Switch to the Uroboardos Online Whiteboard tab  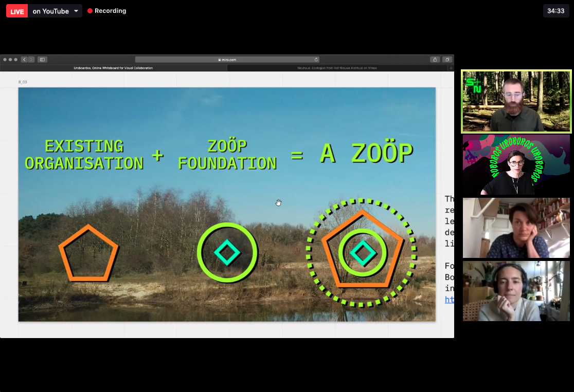[114, 68]
